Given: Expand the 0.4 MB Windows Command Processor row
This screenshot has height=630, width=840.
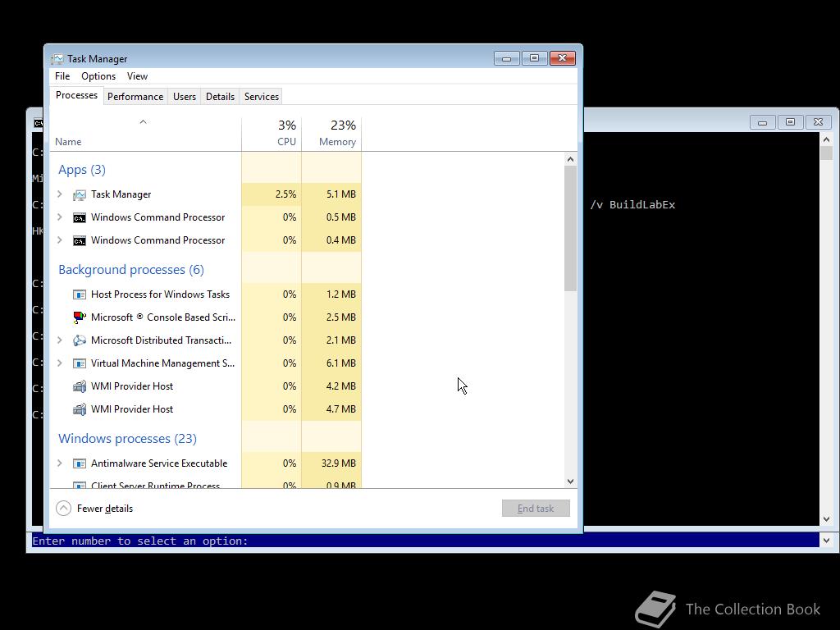Looking at the screenshot, I should pyautogui.click(x=60, y=240).
